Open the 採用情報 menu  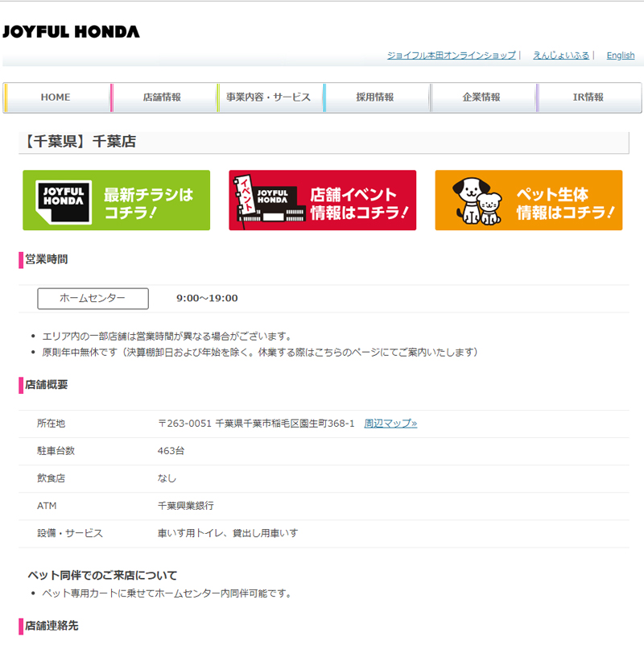pyautogui.click(x=376, y=97)
